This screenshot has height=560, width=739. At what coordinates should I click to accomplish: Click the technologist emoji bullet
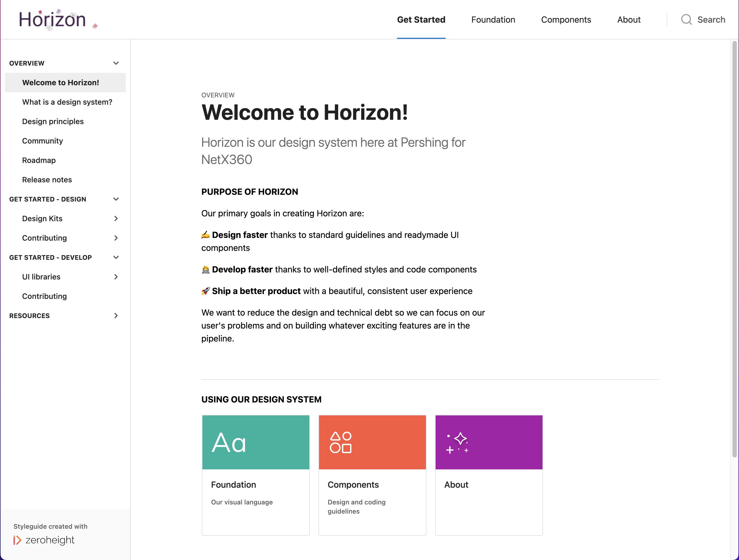[x=205, y=269]
